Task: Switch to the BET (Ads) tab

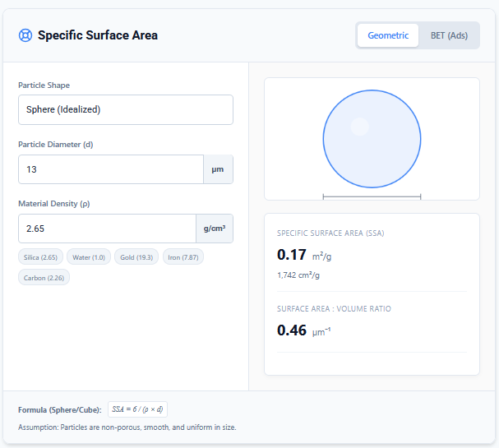Action: point(449,35)
